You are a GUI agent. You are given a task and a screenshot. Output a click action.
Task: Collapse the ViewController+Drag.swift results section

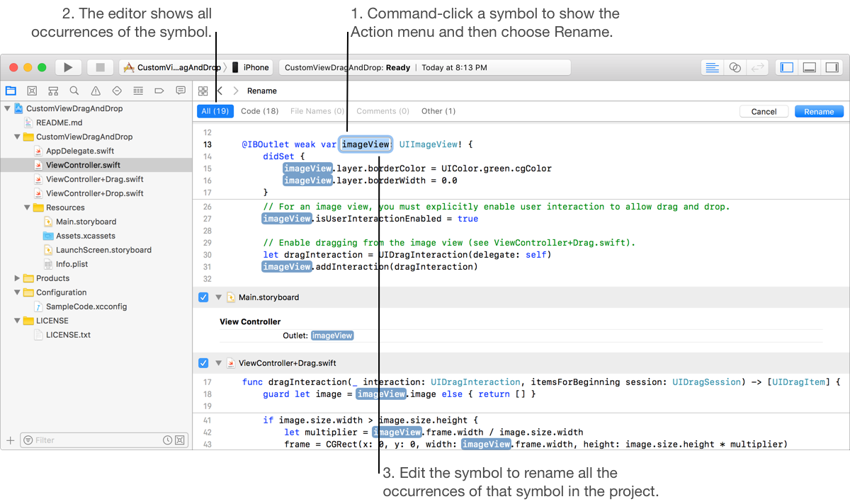219,363
